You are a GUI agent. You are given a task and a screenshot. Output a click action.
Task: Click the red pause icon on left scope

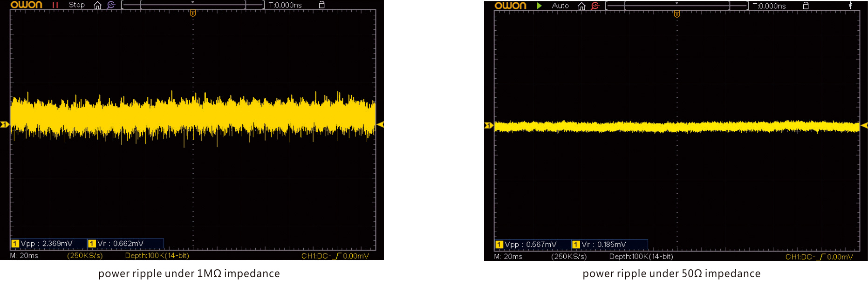(55, 5)
